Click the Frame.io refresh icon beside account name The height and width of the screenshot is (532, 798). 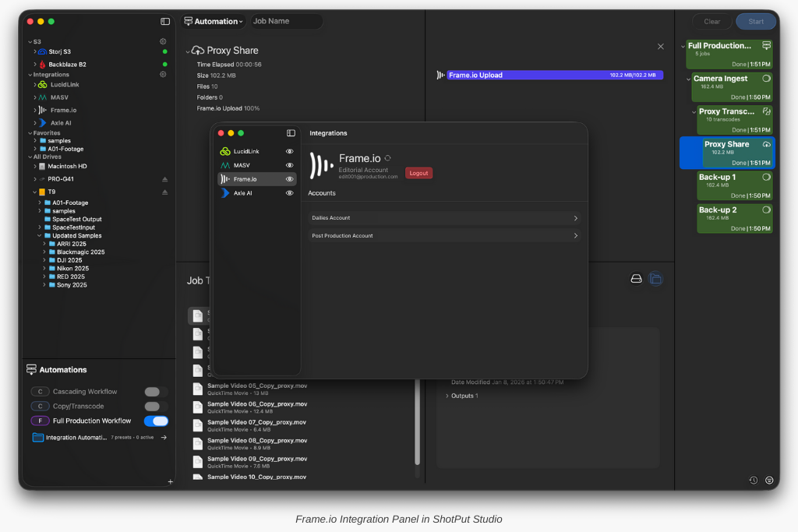pos(388,158)
